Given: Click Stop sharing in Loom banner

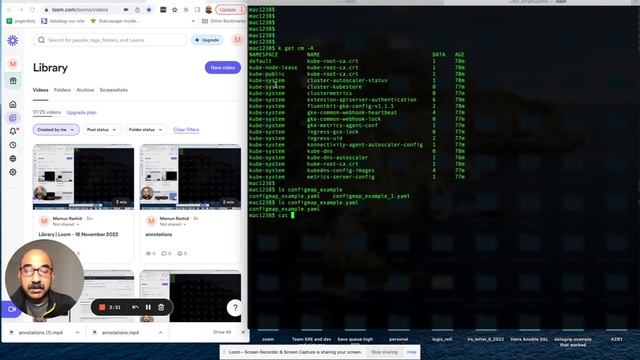Looking at the screenshot, I should pos(384,352).
